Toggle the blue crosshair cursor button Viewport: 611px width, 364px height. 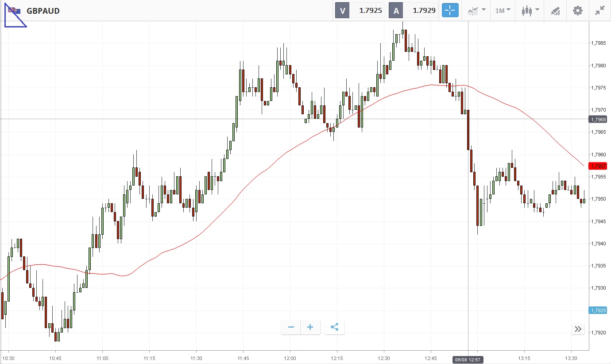pyautogui.click(x=450, y=10)
